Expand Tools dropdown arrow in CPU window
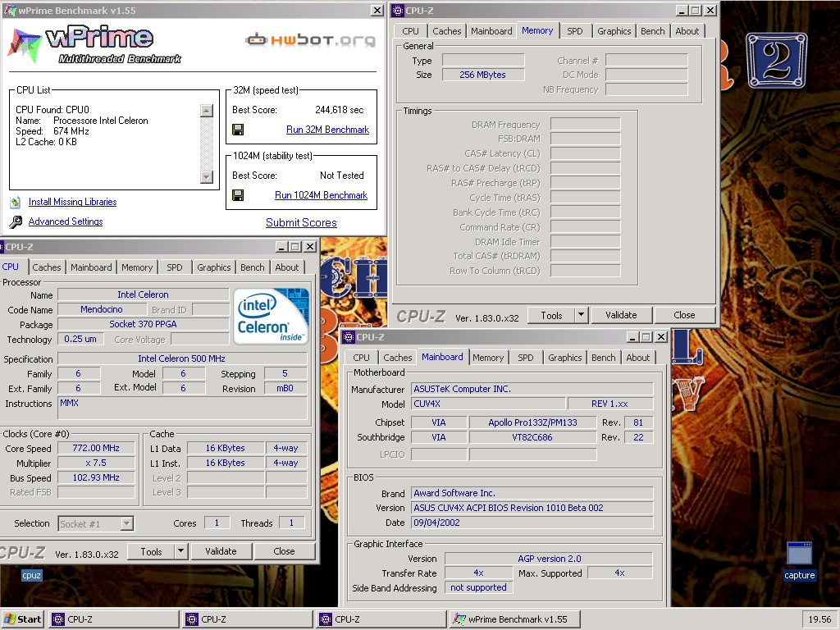 point(181,551)
